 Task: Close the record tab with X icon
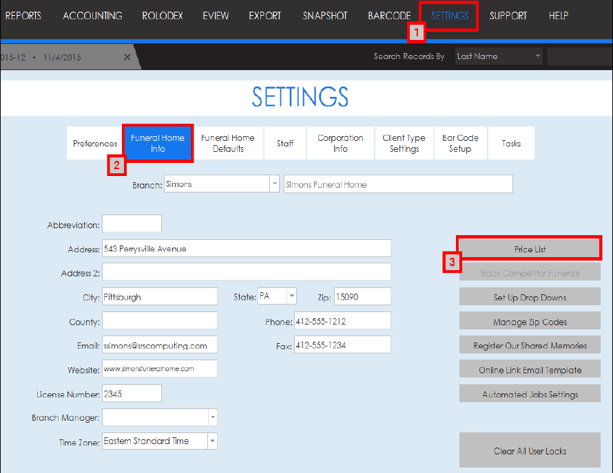coord(126,57)
